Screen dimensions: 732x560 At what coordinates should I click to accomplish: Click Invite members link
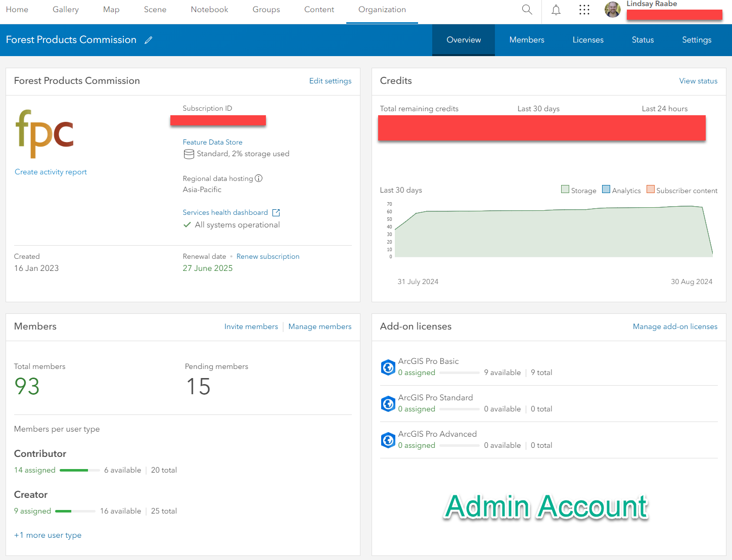tap(251, 326)
